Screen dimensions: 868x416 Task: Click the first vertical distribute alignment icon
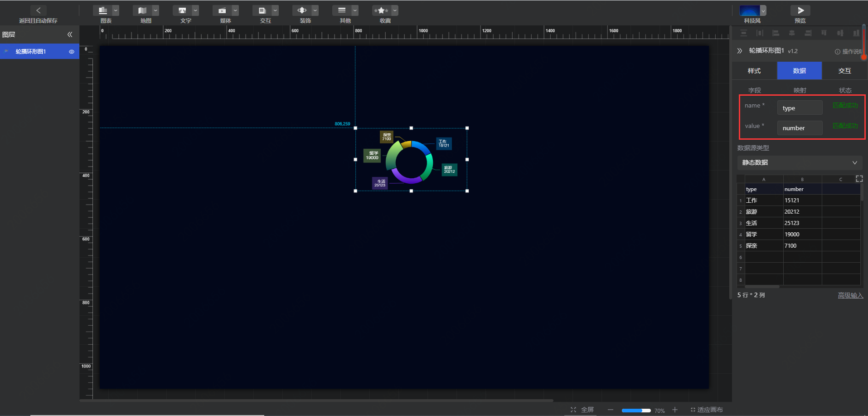(x=743, y=33)
